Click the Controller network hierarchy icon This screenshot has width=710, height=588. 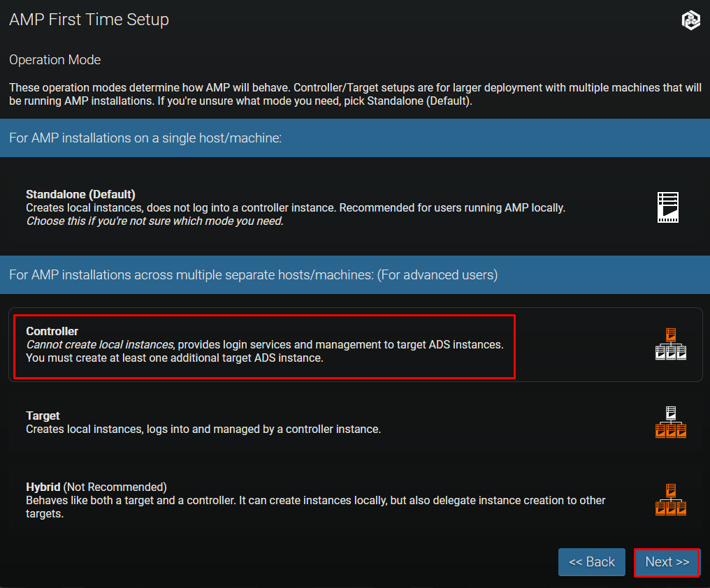(671, 344)
